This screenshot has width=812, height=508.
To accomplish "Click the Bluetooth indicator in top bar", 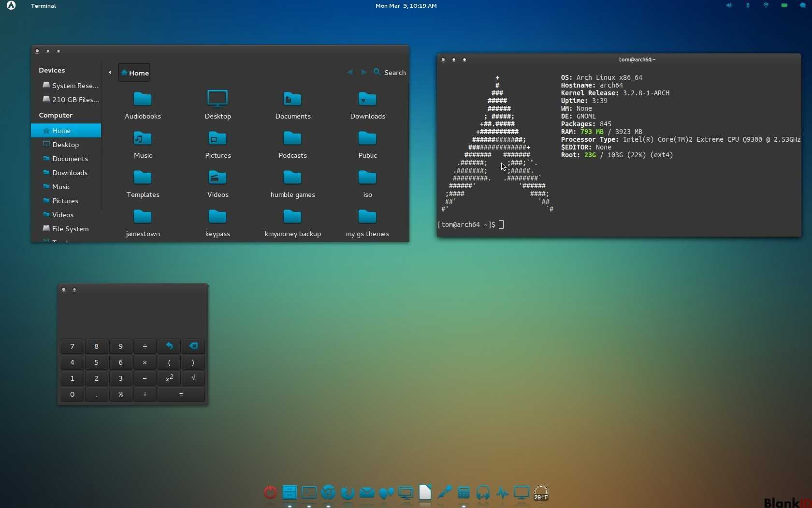I will coord(748,6).
